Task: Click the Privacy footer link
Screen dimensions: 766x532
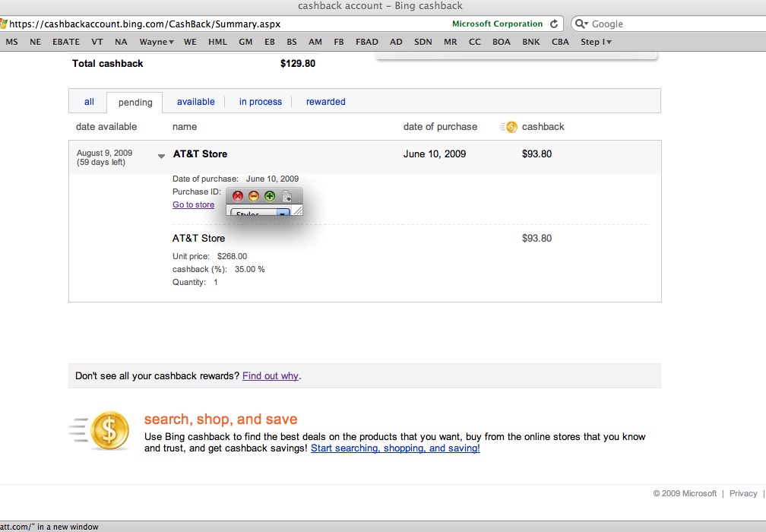Action: (x=743, y=493)
